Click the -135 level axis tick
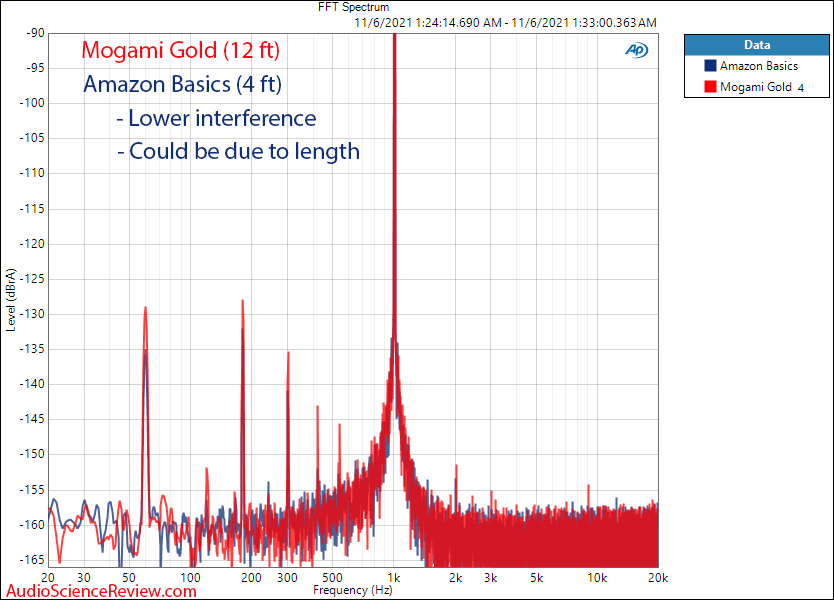 (x=32, y=349)
